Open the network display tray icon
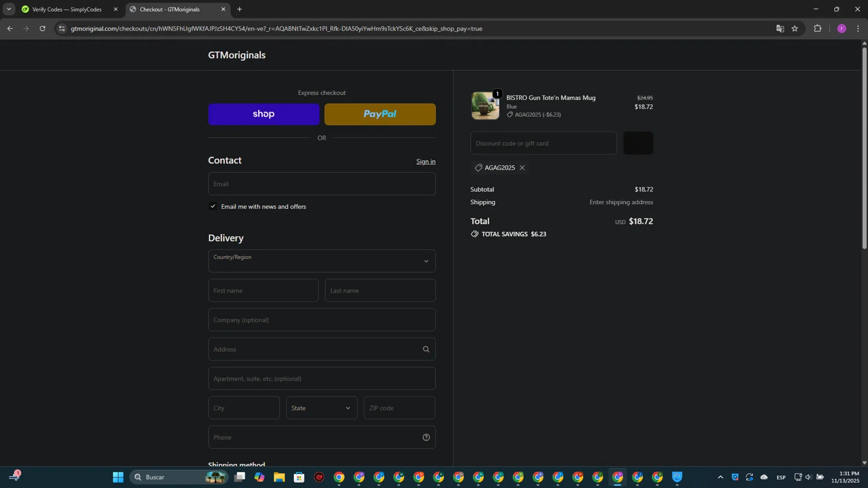Viewport: 868px width, 488px height. [798, 477]
